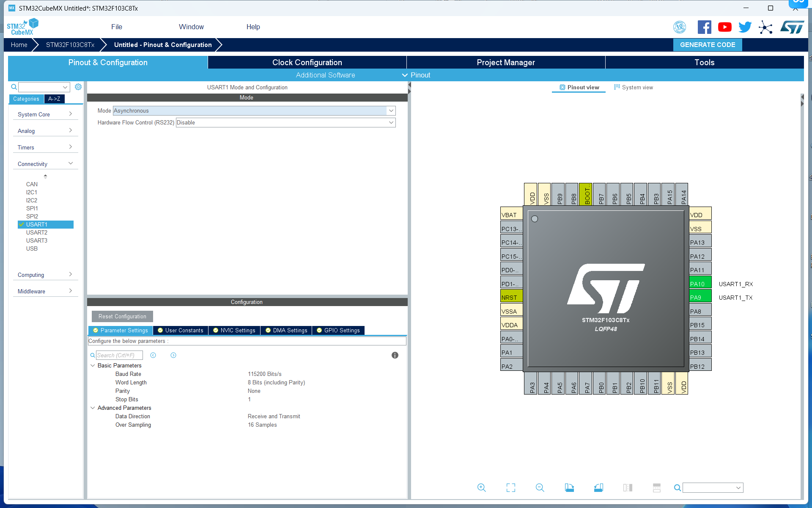
Task: Expand the Middleware category
Action: pos(45,291)
